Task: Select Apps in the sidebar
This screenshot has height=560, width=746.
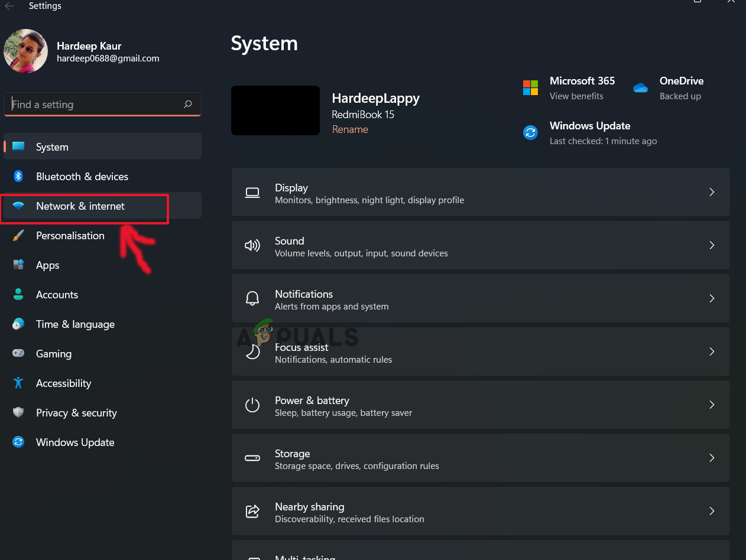Action: pyautogui.click(x=48, y=265)
